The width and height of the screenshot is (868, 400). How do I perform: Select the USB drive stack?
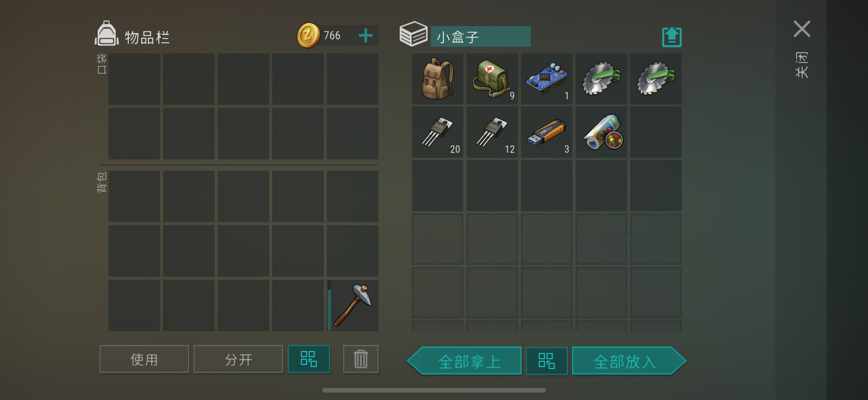[x=547, y=132]
